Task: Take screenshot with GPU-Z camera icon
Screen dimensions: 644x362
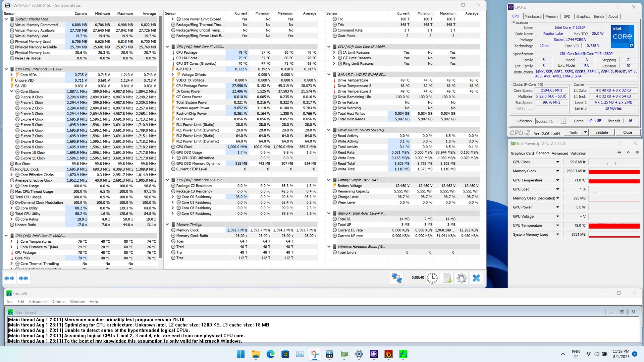Action: point(619,153)
